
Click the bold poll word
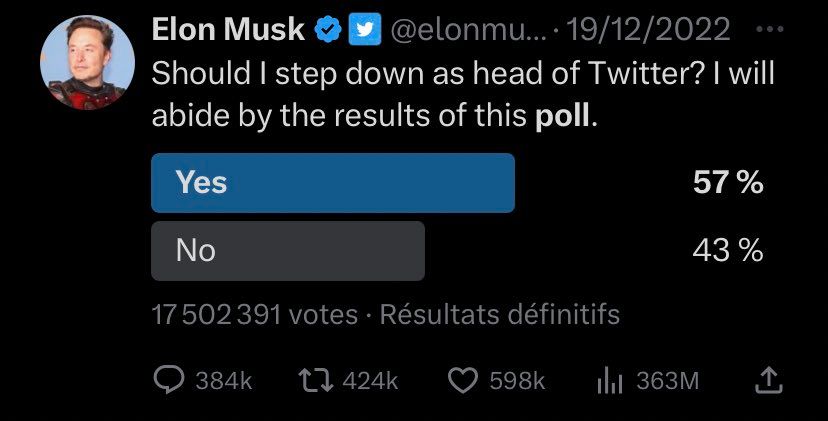click(x=562, y=117)
